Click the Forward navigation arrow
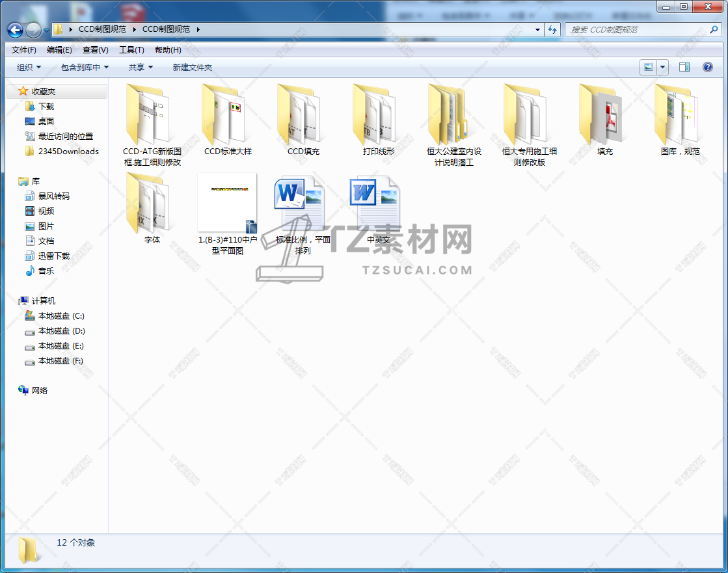 point(33,30)
